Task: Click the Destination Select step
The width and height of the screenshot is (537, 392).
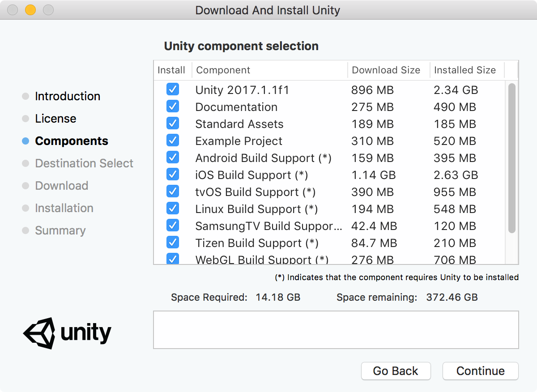Action: [84, 163]
